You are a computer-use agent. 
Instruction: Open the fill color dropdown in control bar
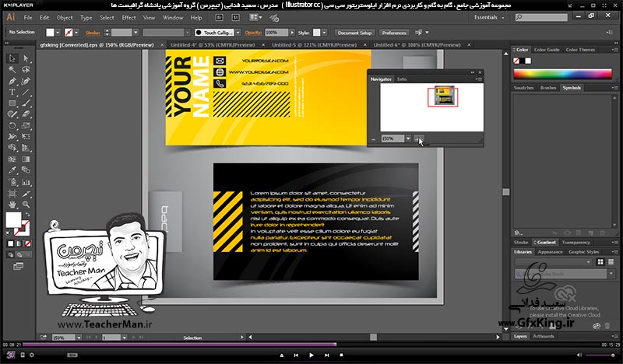click(x=58, y=33)
